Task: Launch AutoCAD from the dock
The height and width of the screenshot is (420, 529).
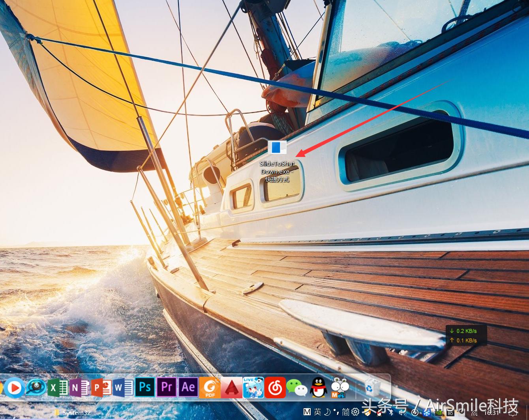Action: click(x=232, y=388)
